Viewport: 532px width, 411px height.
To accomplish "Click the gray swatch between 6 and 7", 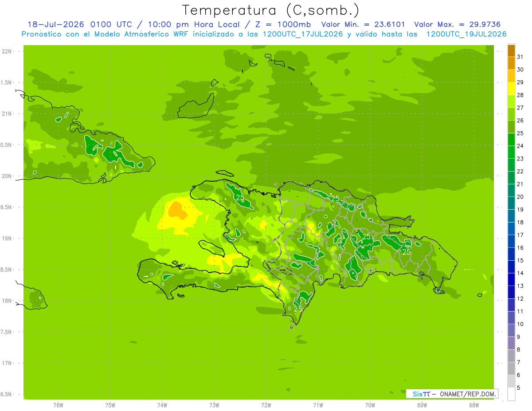I will pyautogui.click(x=511, y=369).
